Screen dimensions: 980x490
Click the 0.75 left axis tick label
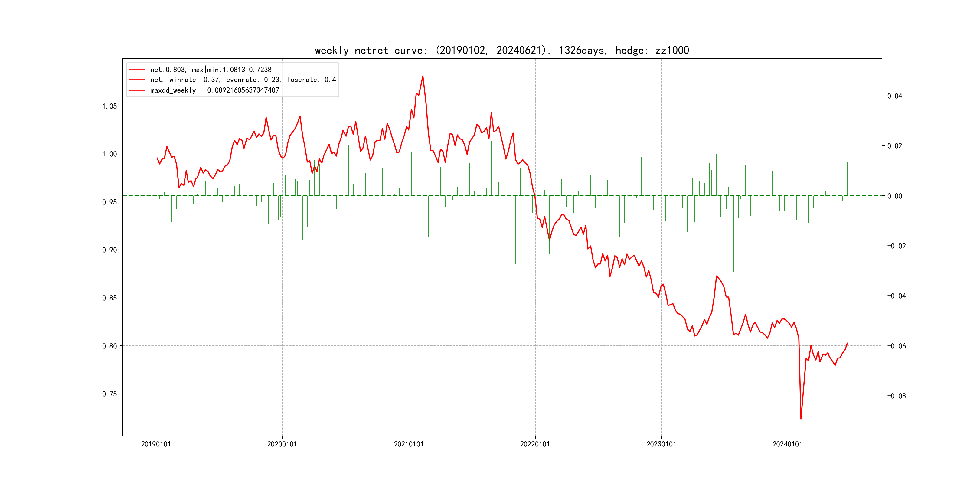pos(109,394)
